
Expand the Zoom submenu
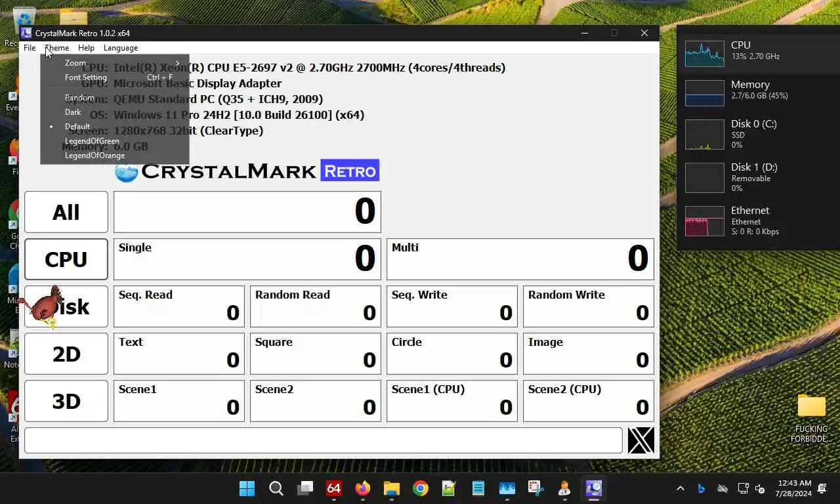[x=115, y=63]
